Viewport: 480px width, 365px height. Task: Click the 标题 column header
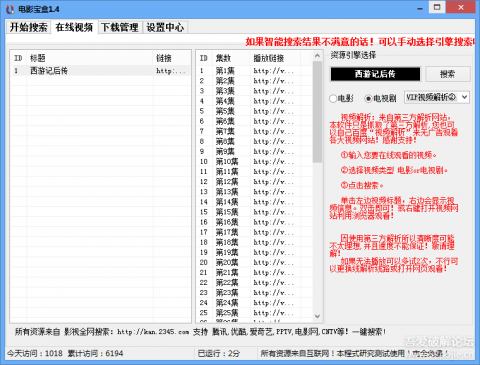coord(90,58)
